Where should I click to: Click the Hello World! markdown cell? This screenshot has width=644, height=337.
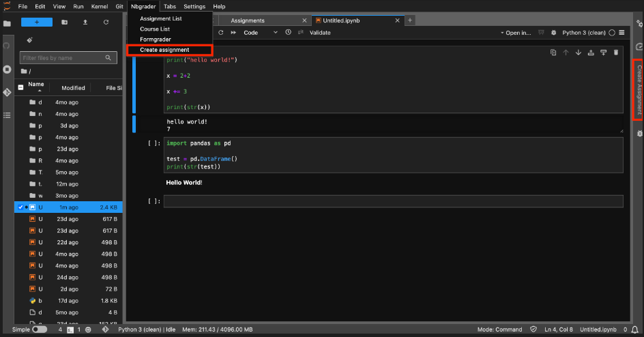[184, 183]
